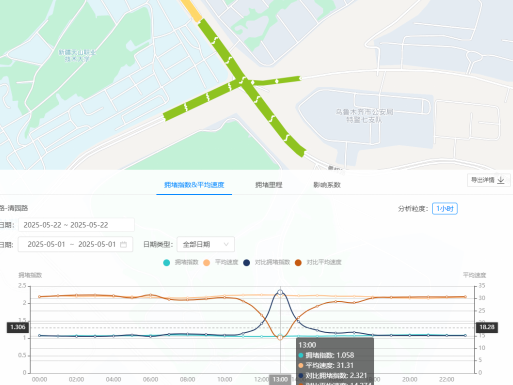Click the dark orange 对比平均速度 legend dot
The height and width of the screenshot is (385, 513).
coord(298,263)
